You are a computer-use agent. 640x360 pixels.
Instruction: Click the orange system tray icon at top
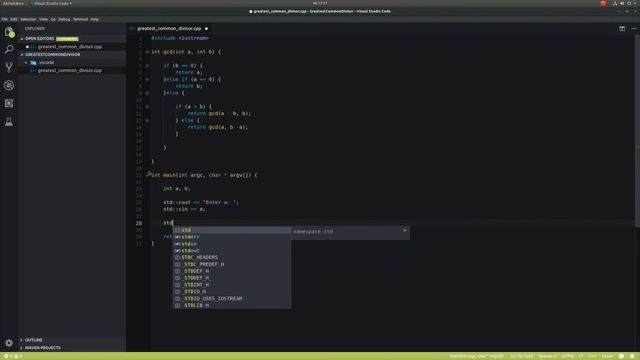pos(603,3)
